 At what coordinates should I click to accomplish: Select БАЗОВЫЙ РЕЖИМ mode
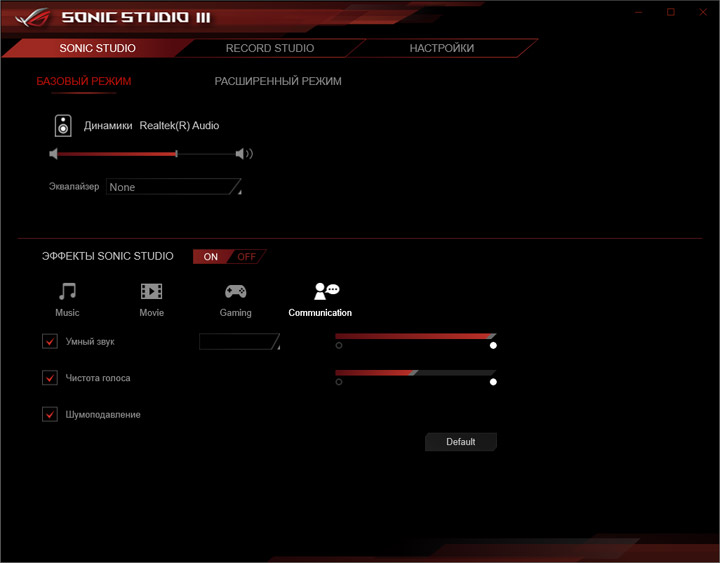tap(84, 81)
